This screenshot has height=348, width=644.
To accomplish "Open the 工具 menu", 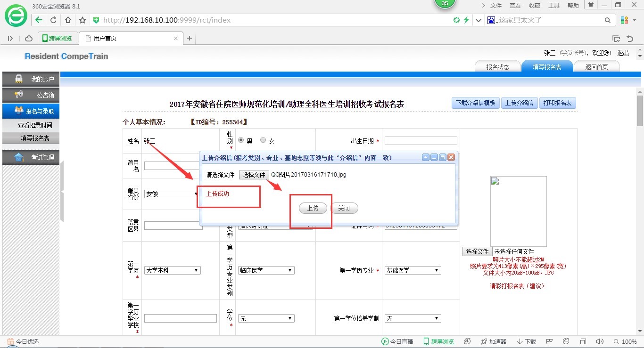I will [554, 6].
